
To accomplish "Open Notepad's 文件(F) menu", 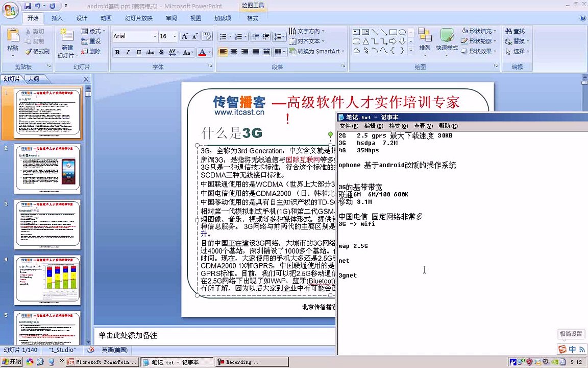I will click(x=349, y=126).
